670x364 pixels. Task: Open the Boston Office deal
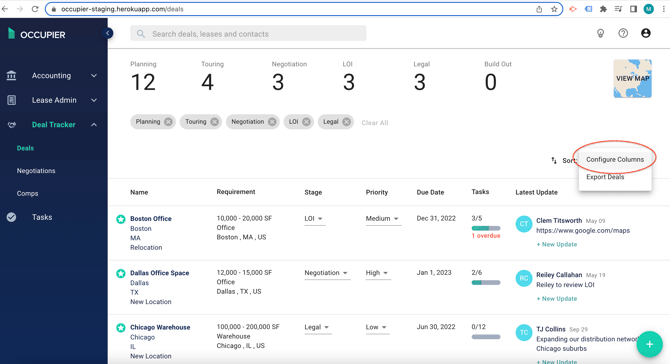[151, 218]
